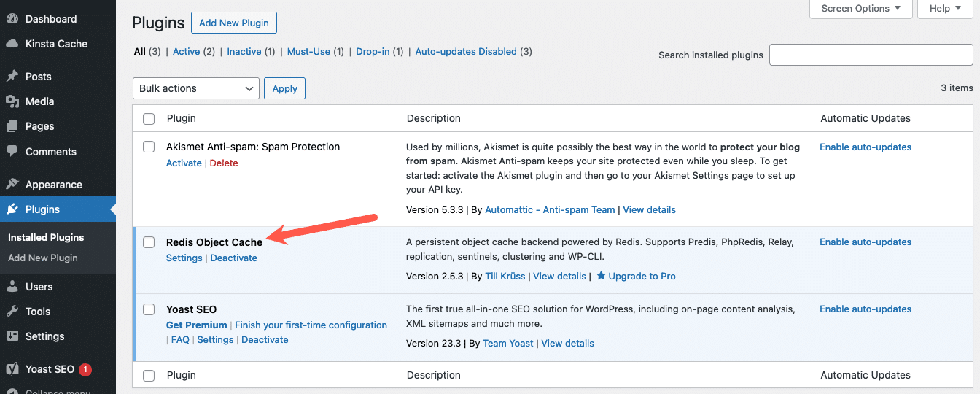980x394 pixels.
Task: Enable auto-updates for Akismet
Action: [866, 147]
